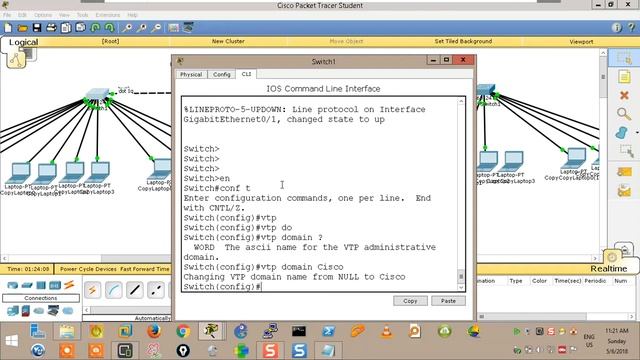The height and width of the screenshot is (360, 640).
Task: Choose the Place Note tool
Action: [624, 77]
